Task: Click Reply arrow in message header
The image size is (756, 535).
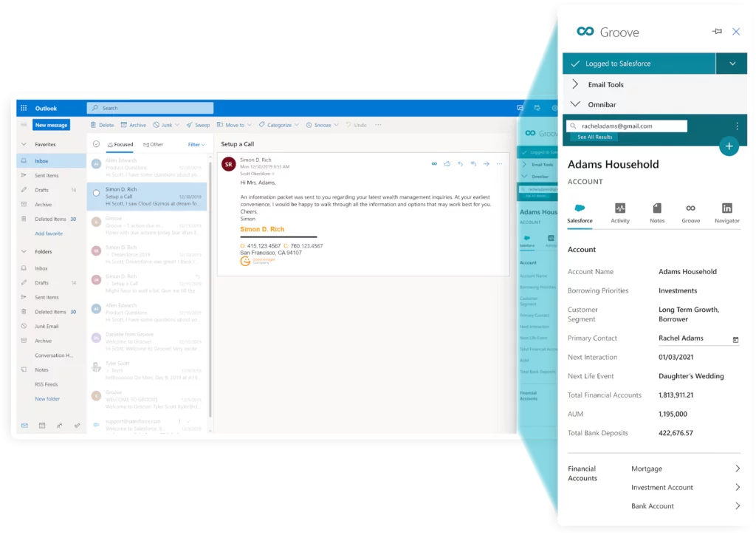Action: pos(460,164)
